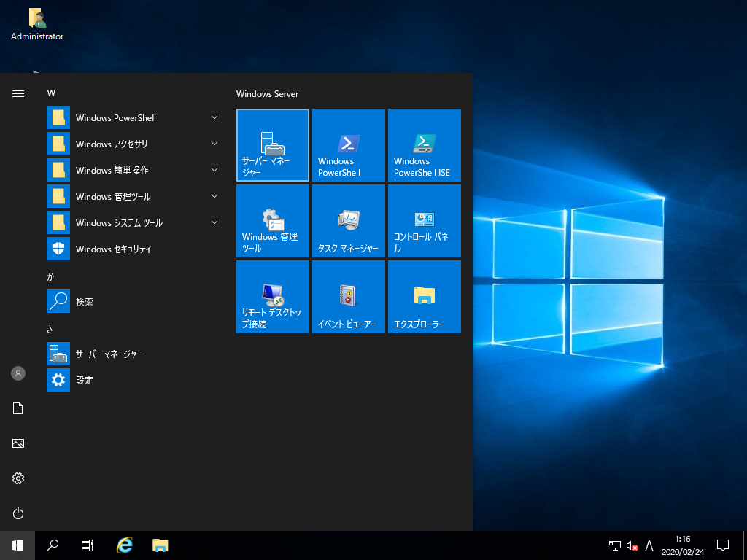Open File Explorer from the taskbar
This screenshot has width=747, height=560.
(160, 545)
